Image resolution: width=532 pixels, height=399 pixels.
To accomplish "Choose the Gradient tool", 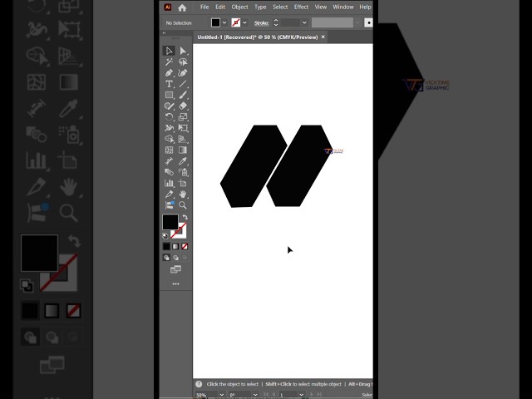I will click(x=183, y=150).
